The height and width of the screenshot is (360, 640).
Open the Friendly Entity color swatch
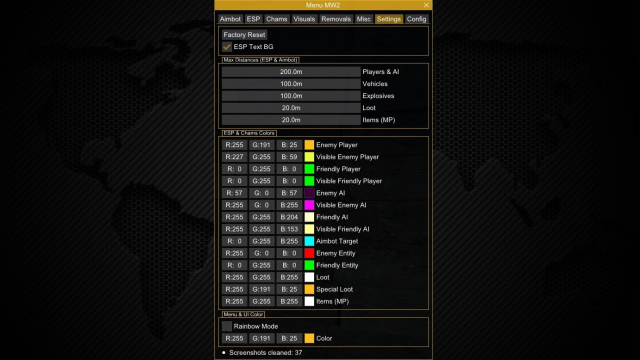[x=309, y=265]
